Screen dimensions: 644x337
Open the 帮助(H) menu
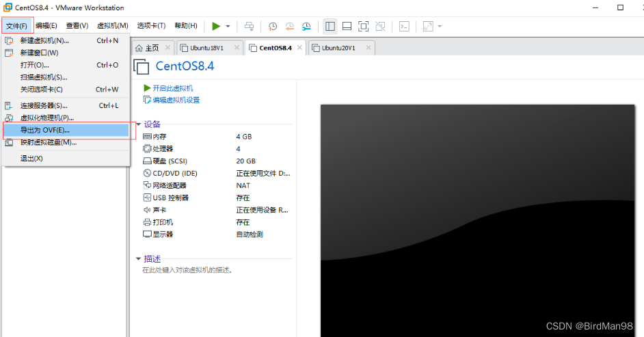pyautogui.click(x=186, y=26)
